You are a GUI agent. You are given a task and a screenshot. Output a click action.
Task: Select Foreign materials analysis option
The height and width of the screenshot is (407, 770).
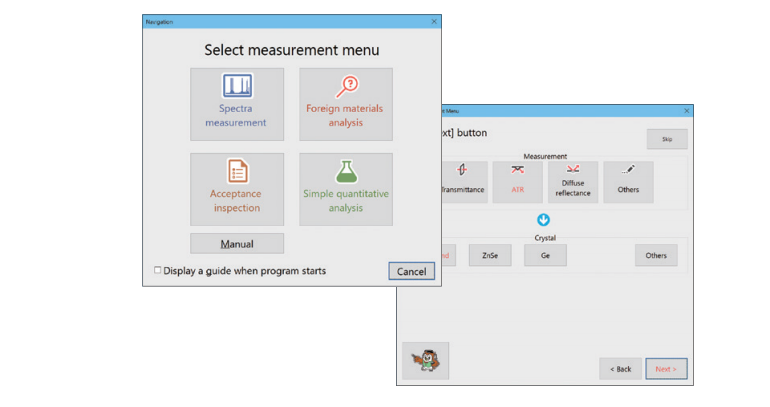point(345,104)
